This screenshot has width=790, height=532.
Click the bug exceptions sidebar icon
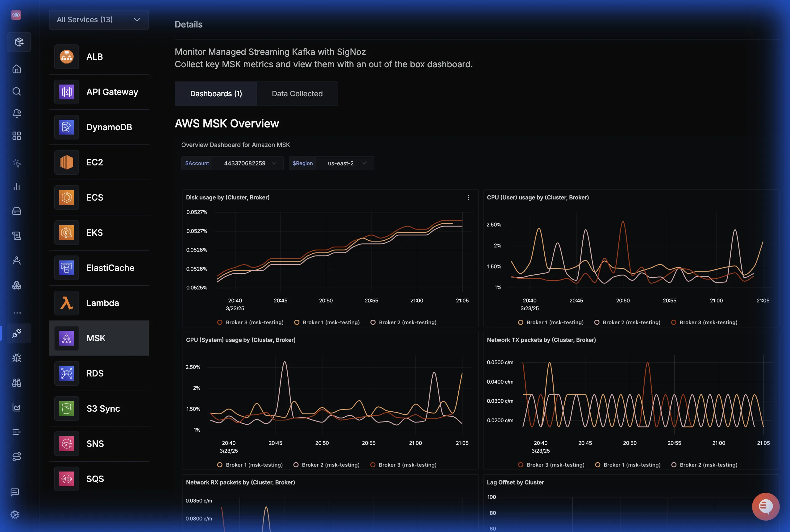click(x=17, y=358)
